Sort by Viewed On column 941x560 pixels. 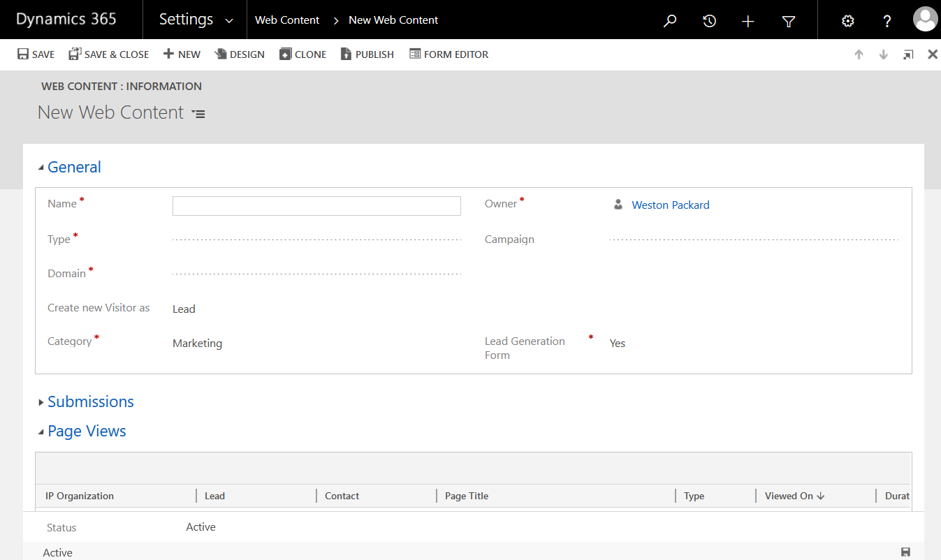tap(795, 496)
